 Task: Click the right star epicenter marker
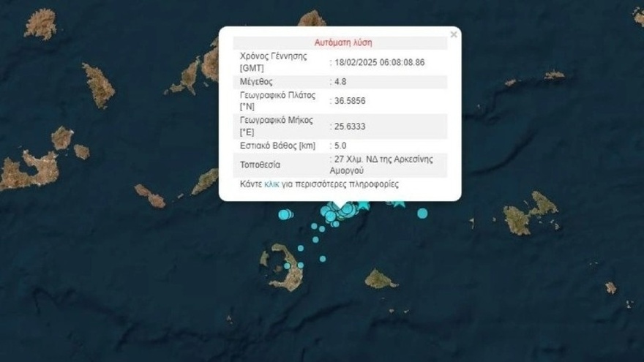pos(397,203)
